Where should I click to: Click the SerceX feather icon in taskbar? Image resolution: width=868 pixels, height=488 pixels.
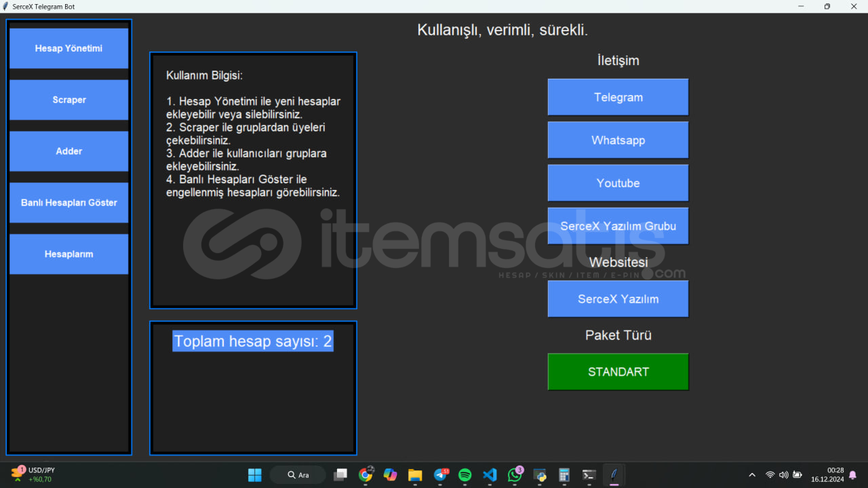[614, 475]
